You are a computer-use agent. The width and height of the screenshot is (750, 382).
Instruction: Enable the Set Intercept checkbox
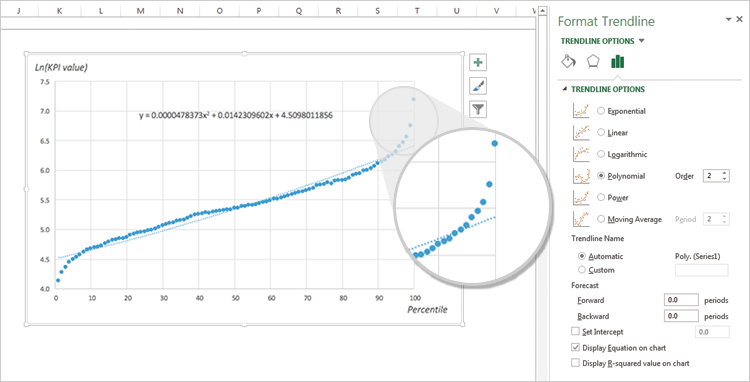(x=575, y=331)
